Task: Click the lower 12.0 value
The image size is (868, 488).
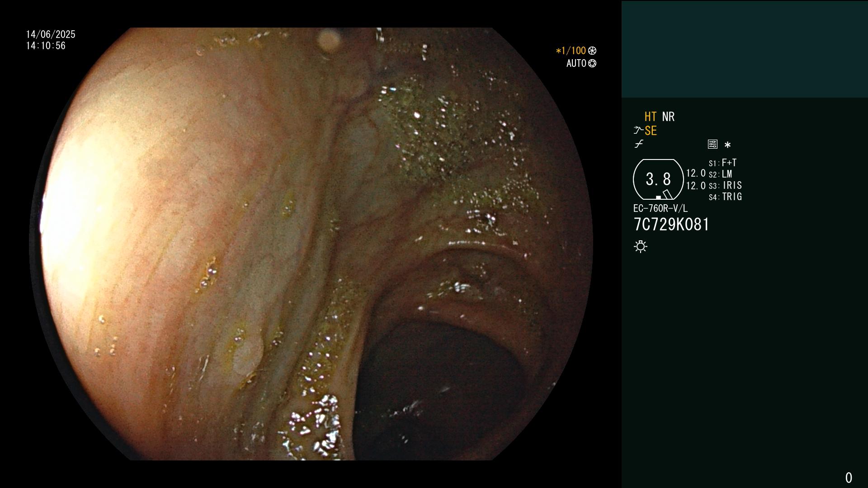Action: click(x=696, y=186)
